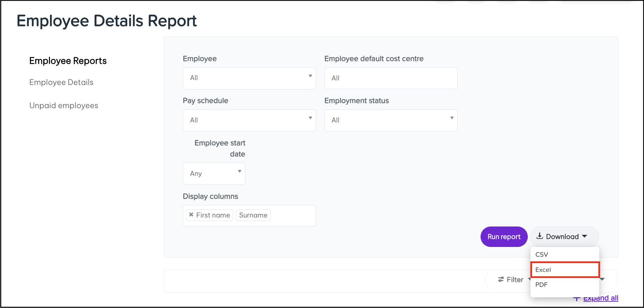Image resolution: width=644 pixels, height=308 pixels.
Task: Click inside the Display columns field
Action: coord(293,215)
